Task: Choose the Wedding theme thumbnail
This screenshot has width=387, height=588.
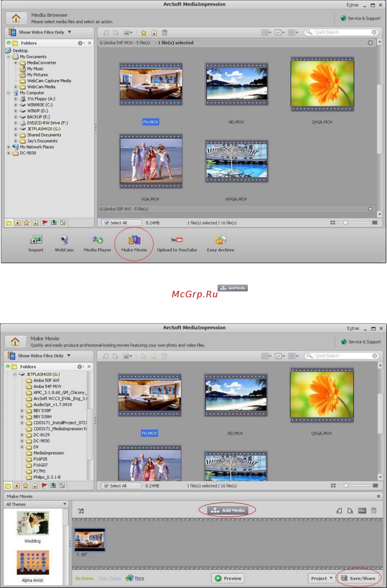Action: pyautogui.click(x=33, y=523)
